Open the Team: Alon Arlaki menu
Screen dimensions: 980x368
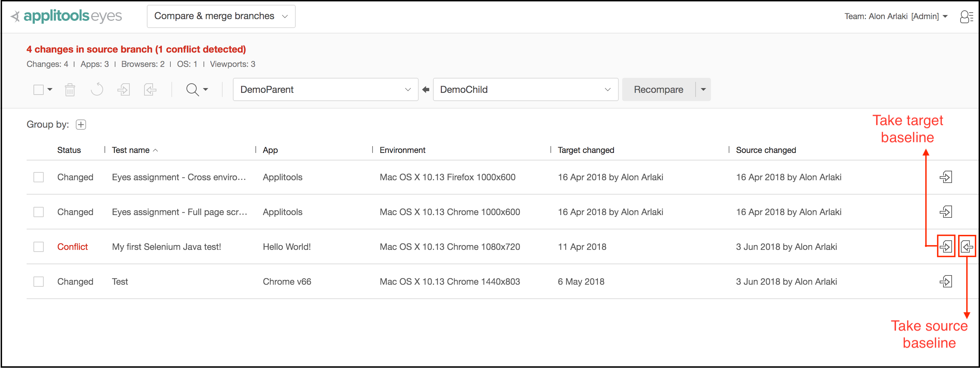pyautogui.click(x=895, y=16)
